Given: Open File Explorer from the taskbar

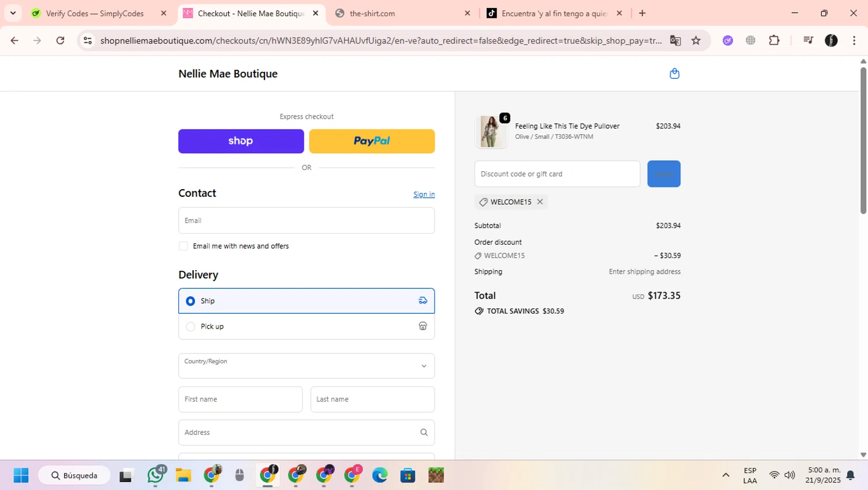Looking at the screenshot, I should [x=183, y=476].
